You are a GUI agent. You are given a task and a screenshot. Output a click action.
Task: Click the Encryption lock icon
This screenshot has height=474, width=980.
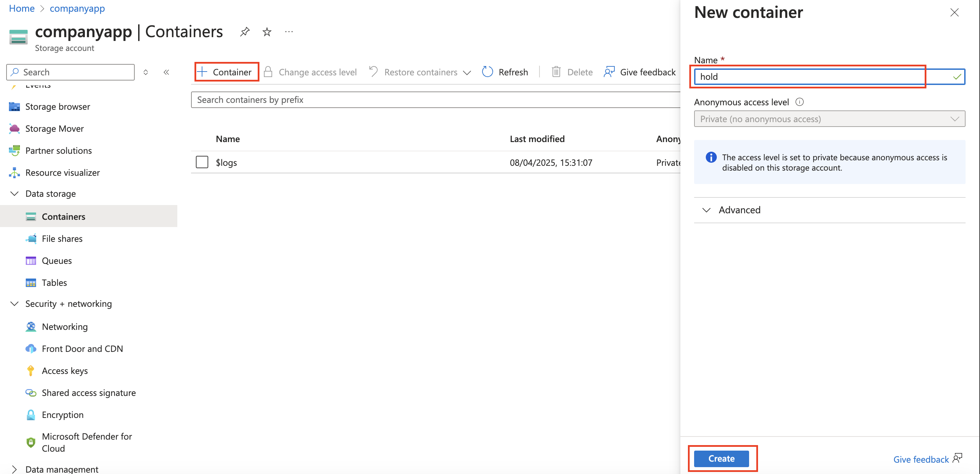pyautogui.click(x=31, y=415)
